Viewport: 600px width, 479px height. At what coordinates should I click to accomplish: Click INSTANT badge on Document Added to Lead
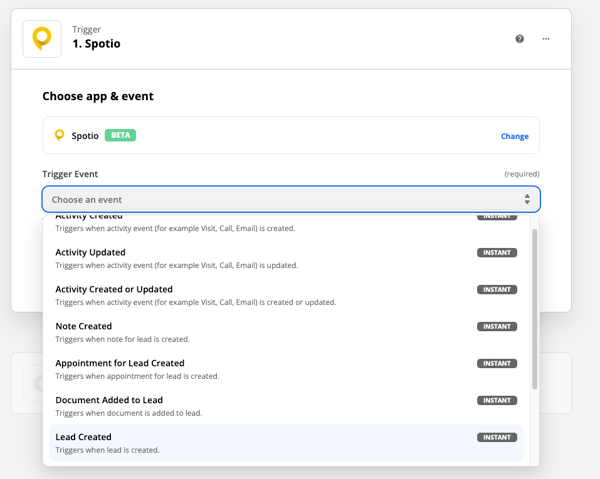click(497, 400)
